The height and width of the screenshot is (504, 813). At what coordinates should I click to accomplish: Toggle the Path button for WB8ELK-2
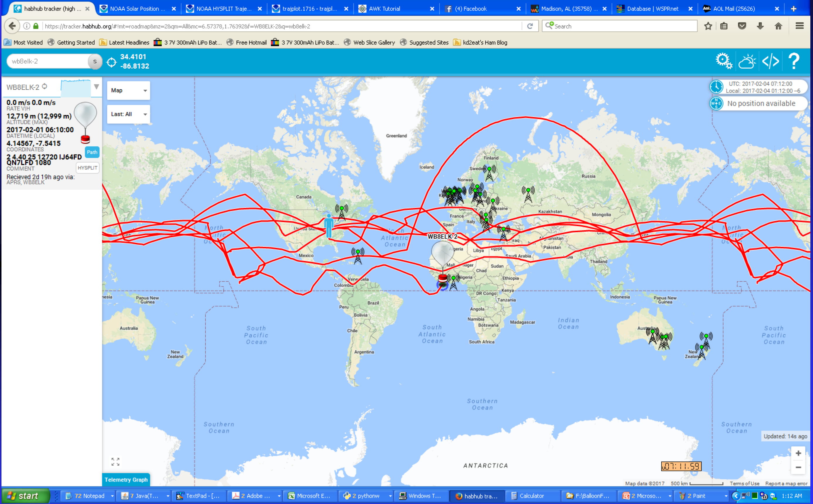coord(92,152)
